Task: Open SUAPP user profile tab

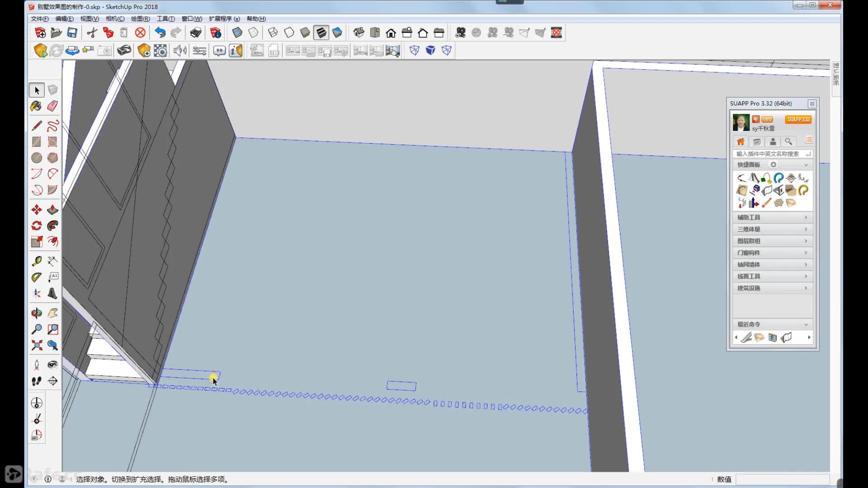Action: point(773,141)
